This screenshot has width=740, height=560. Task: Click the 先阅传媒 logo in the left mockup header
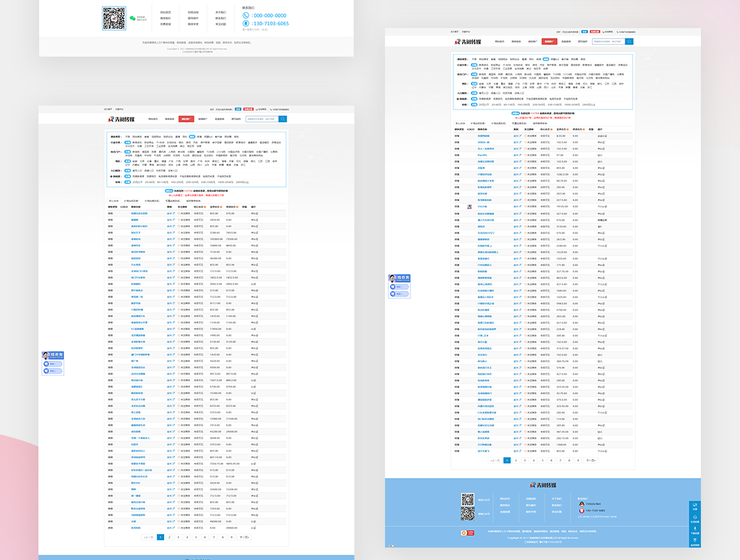tap(121, 119)
